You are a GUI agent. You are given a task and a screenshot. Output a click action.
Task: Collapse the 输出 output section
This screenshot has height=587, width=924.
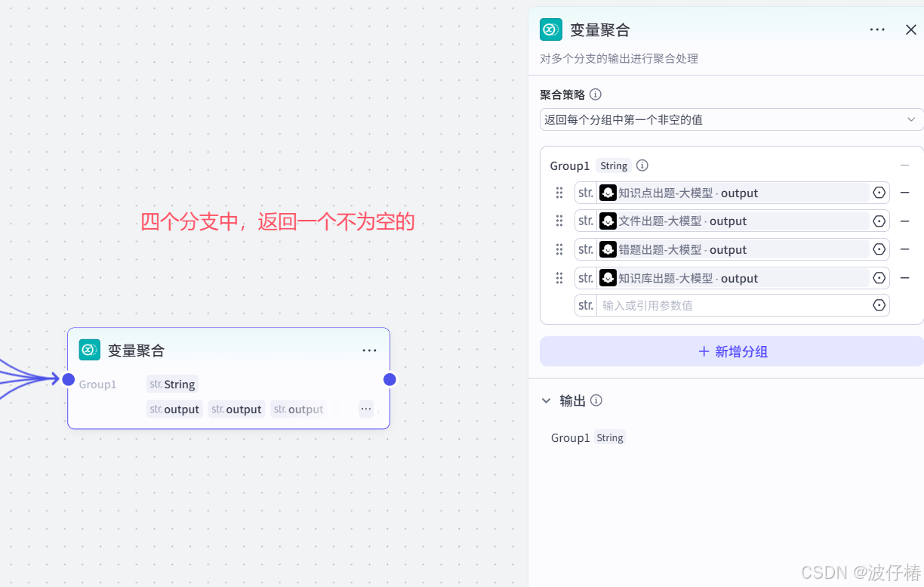point(546,401)
